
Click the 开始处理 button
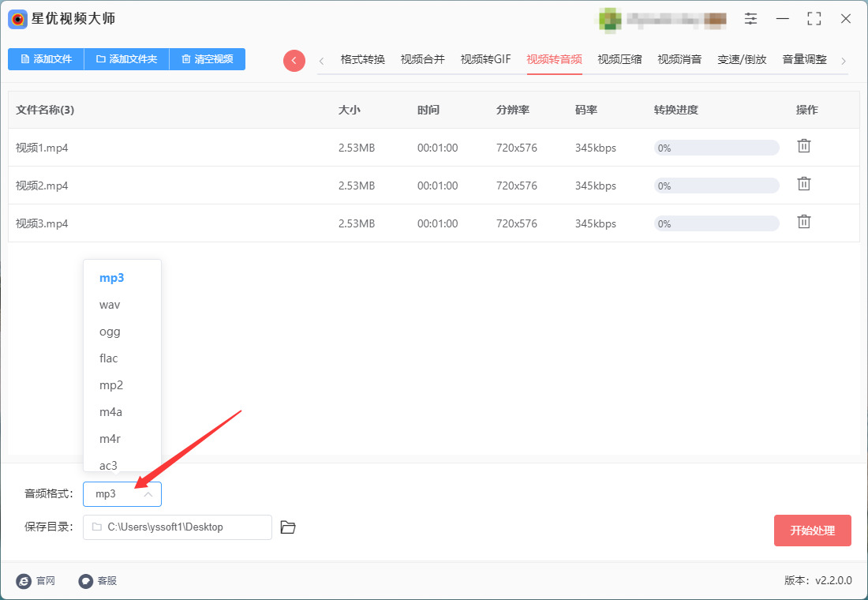(x=812, y=531)
